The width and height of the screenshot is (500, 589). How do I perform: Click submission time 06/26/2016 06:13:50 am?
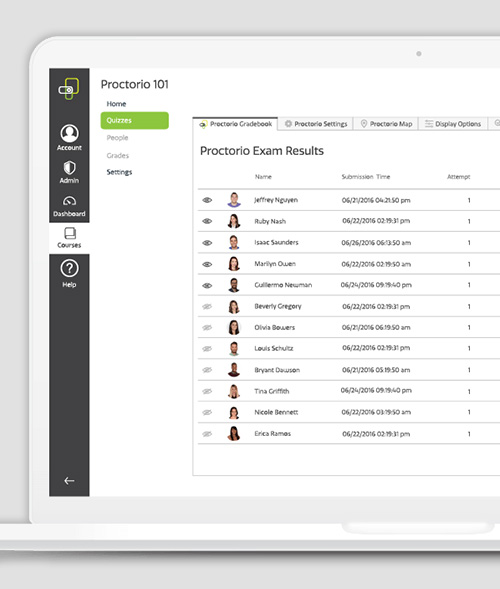pos(376,243)
